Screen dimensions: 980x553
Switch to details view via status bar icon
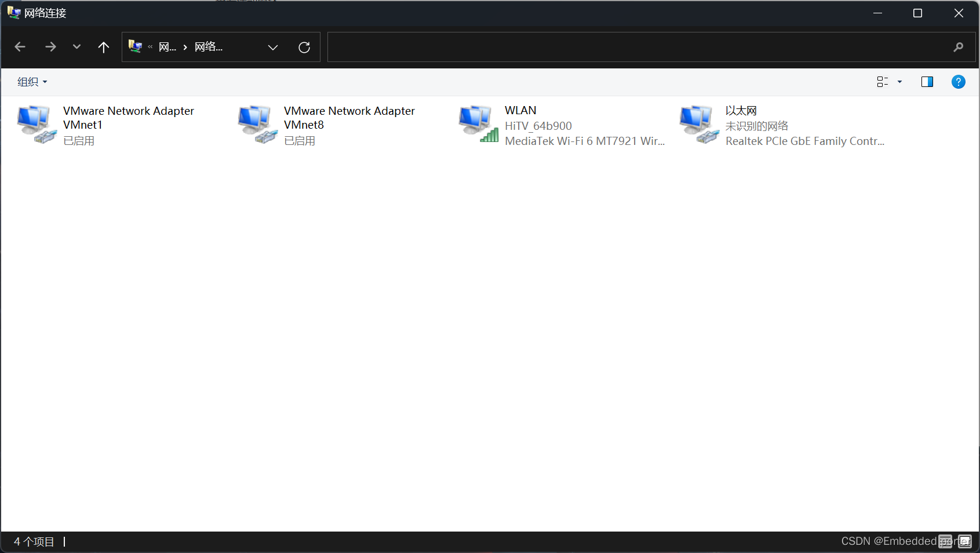coord(945,541)
